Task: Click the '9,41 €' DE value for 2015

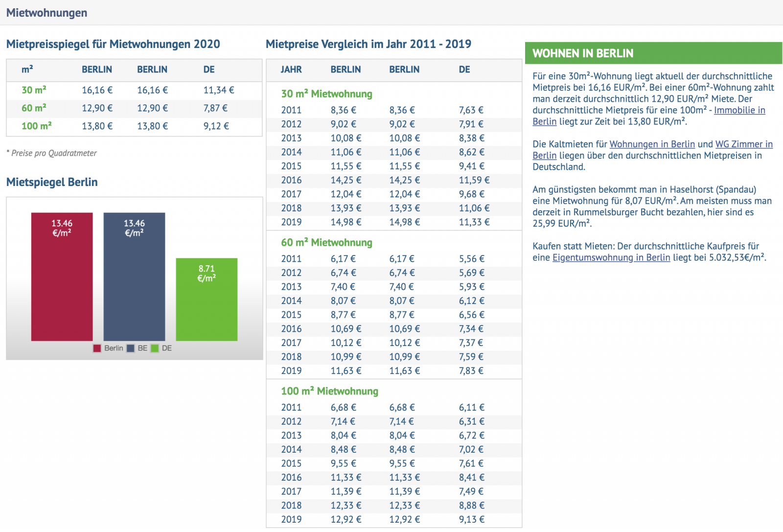Action: point(472,166)
